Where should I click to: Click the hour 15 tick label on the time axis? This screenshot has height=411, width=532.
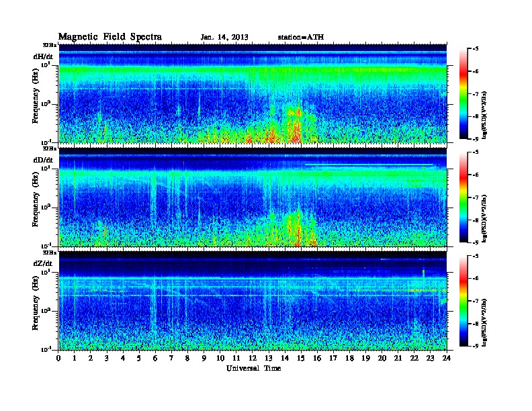pos(301,359)
